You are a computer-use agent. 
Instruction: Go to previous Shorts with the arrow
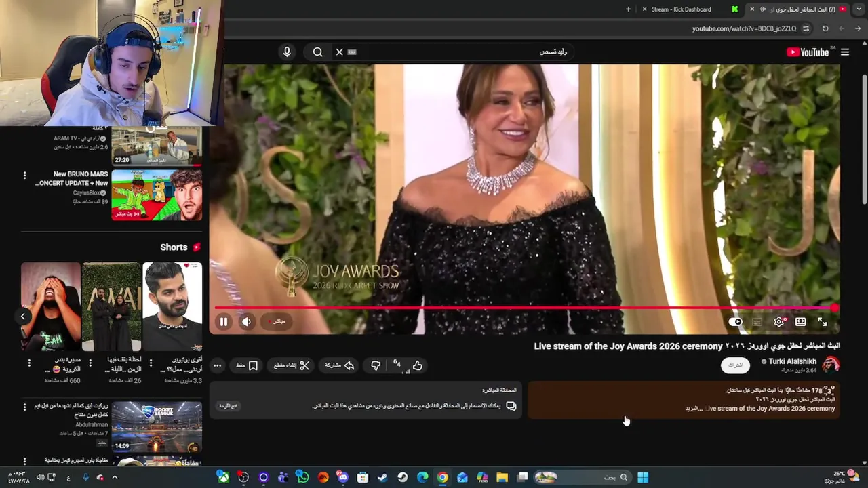[22, 317]
